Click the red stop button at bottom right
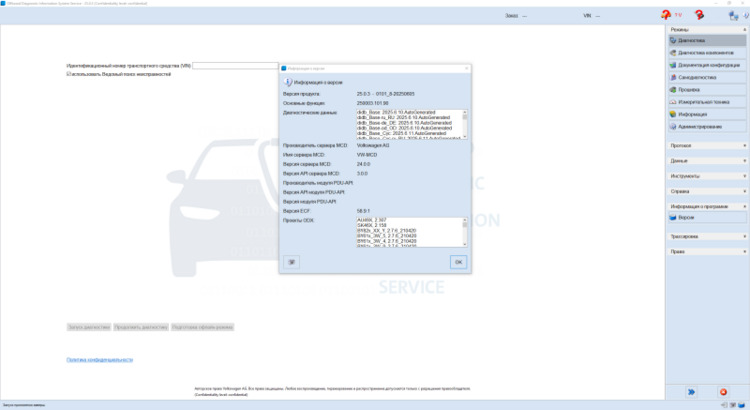Image resolution: width=750 pixels, height=410 pixels. tap(723, 392)
